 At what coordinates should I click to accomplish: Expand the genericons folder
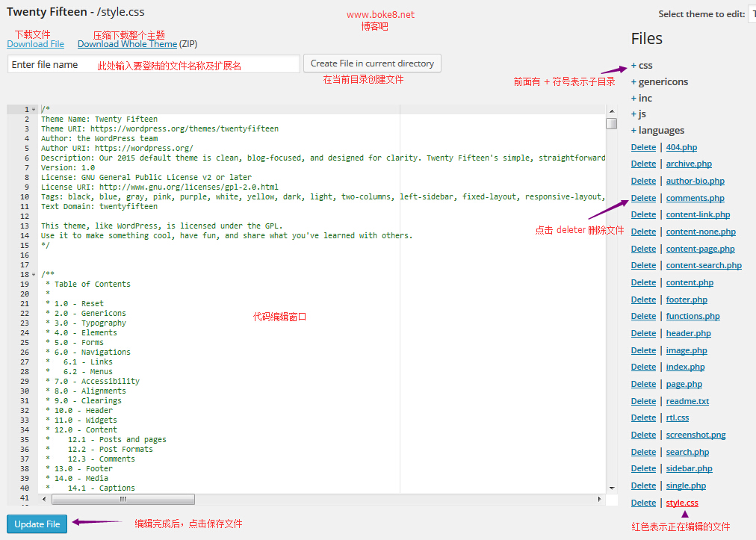click(660, 82)
